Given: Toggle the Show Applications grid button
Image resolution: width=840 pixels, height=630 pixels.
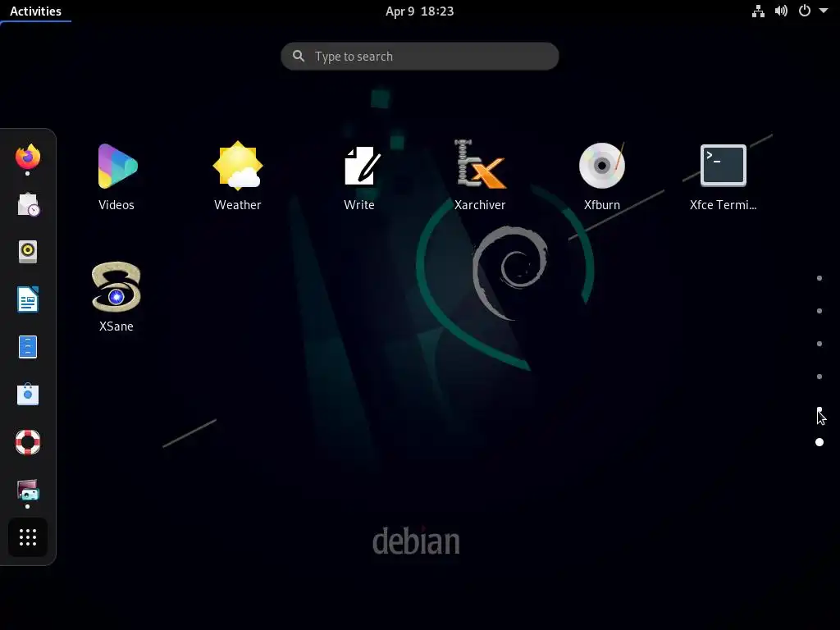Looking at the screenshot, I should [x=28, y=537].
